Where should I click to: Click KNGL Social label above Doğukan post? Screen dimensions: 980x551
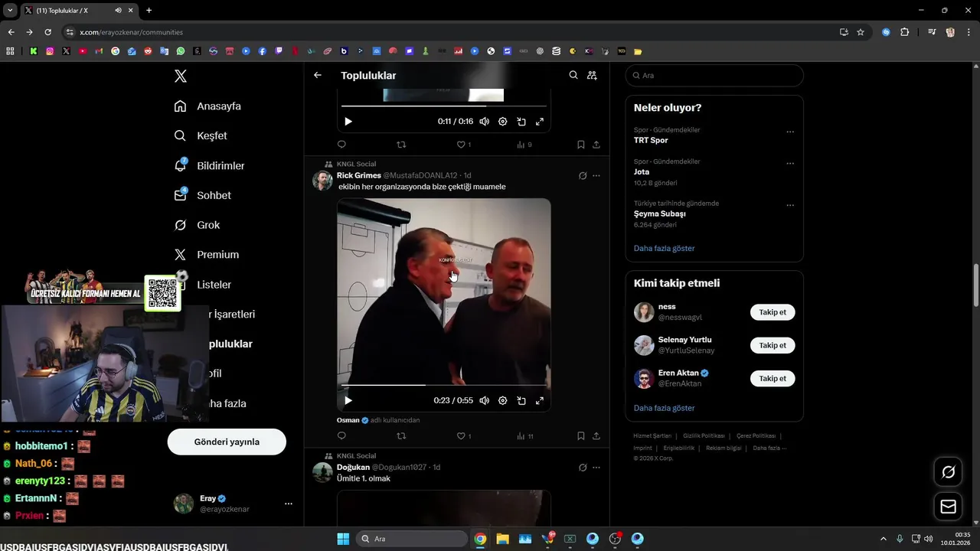356,455
